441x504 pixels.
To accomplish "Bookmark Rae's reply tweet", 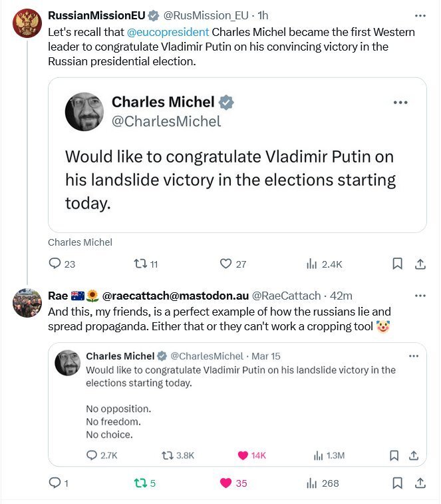I will (x=397, y=483).
